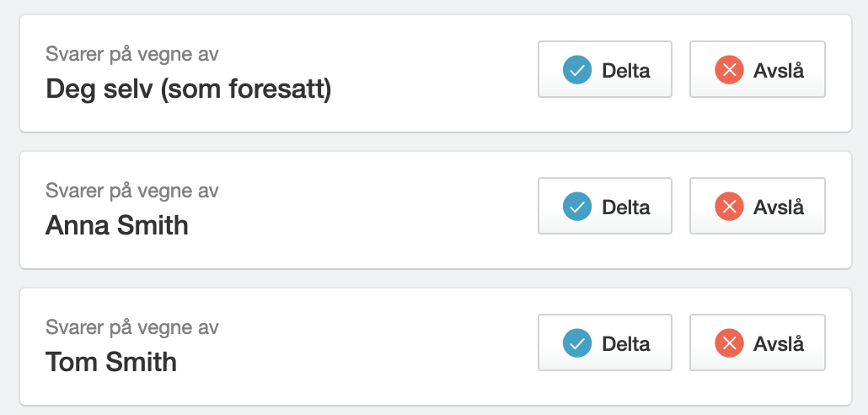
Task: Accept with the Delta button for Deg selv
Action: [605, 69]
